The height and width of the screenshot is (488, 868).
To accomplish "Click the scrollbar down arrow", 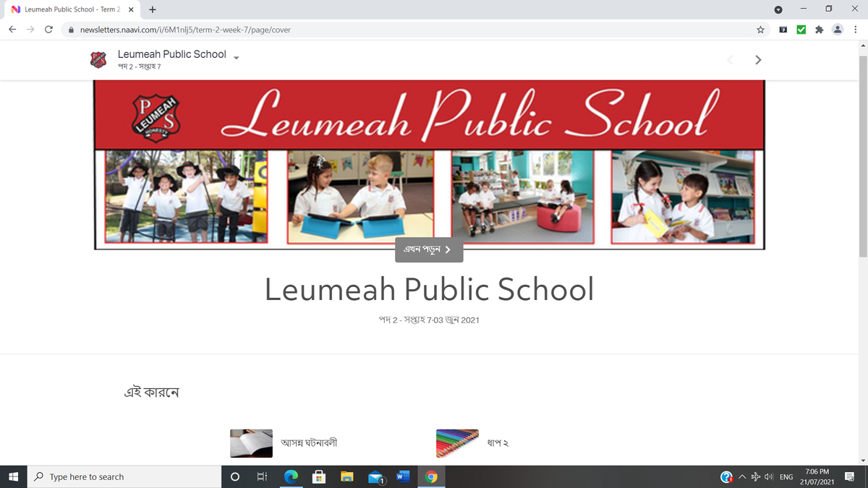I will pos(862,460).
